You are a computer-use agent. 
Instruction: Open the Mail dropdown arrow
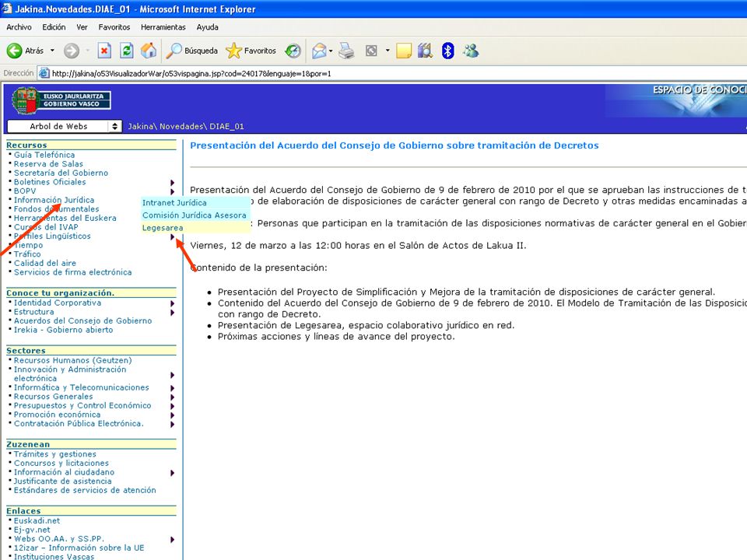pyautogui.click(x=331, y=51)
